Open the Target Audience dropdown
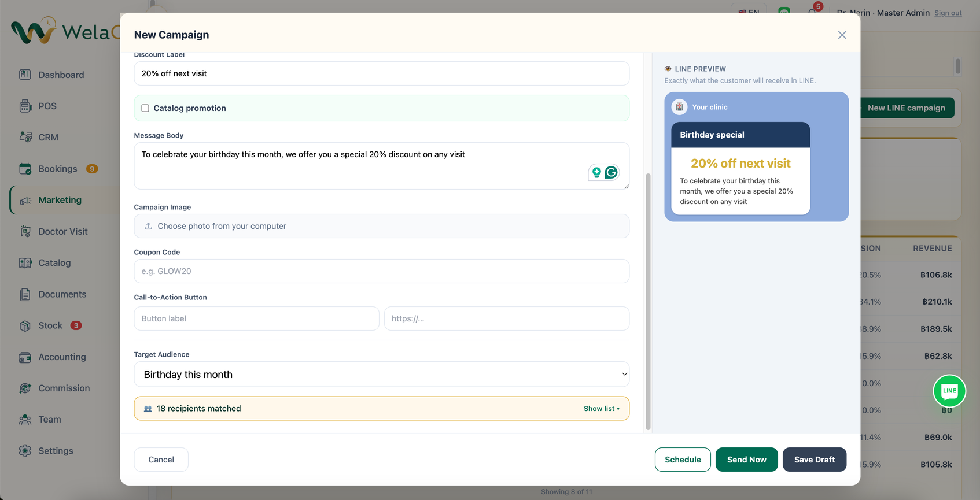 point(381,375)
